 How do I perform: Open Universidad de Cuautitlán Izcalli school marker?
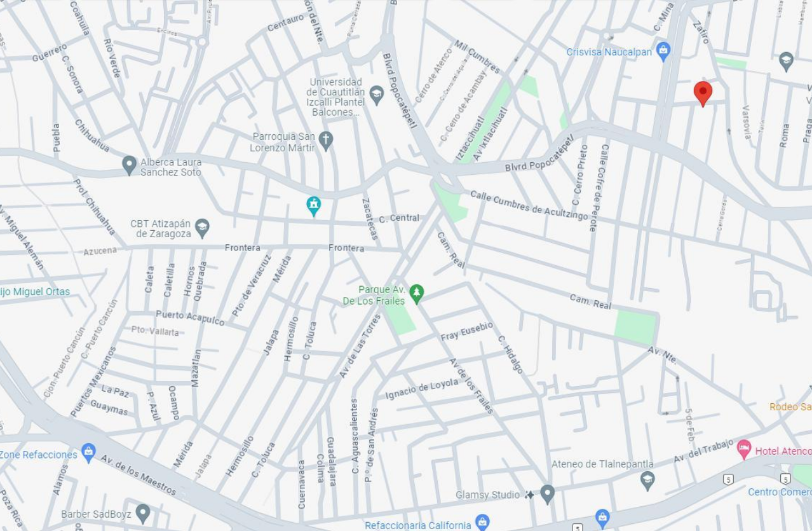coord(376,96)
